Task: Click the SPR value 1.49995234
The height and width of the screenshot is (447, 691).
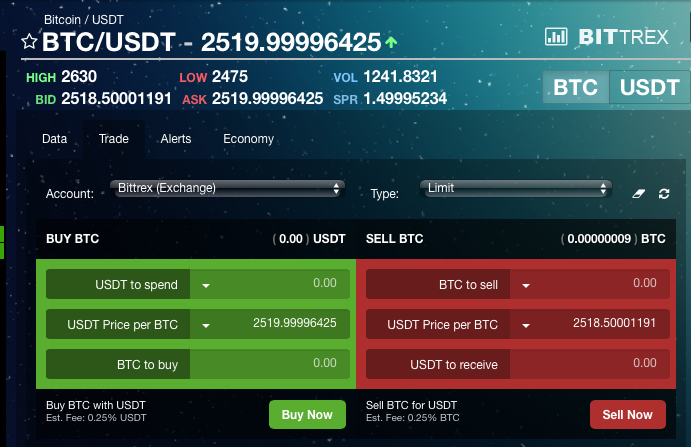Action: coord(405,98)
